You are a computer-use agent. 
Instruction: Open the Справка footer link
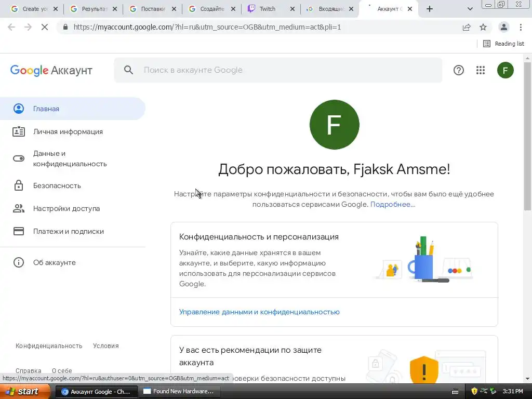[29, 370]
